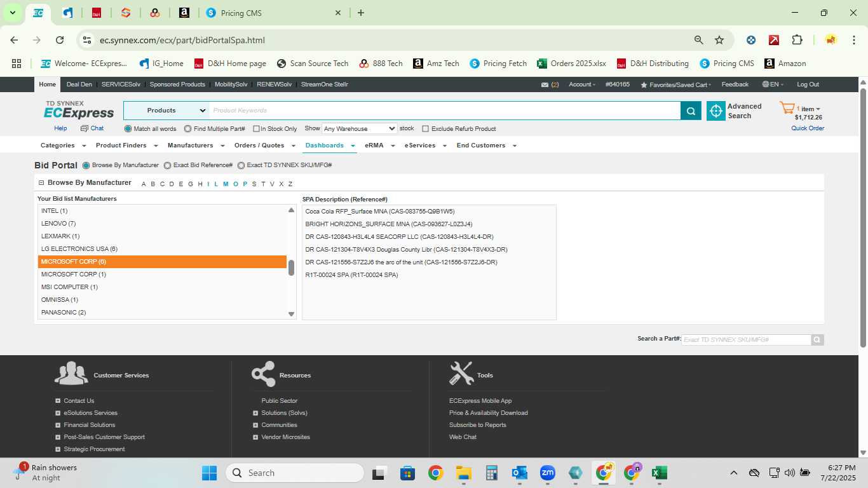Open Excel from the taskbar
The height and width of the screenshot is (488, 868).
pos(659,473)
